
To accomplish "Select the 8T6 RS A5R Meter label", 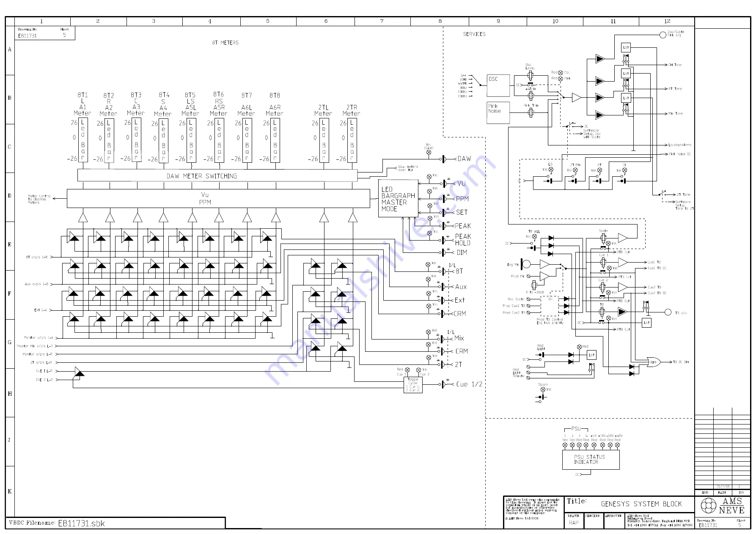I will point(218,104).
